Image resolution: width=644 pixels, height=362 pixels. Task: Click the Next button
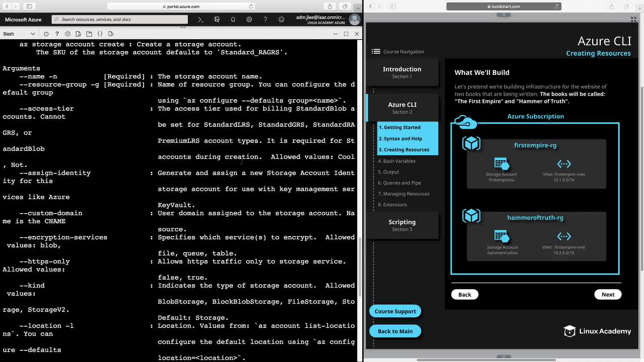pyautogui.click(x=607, y=294)
